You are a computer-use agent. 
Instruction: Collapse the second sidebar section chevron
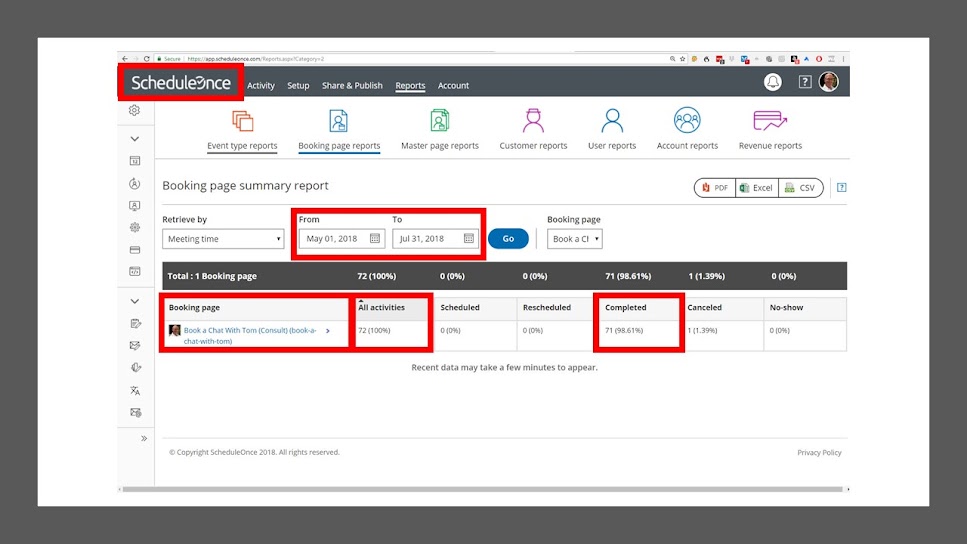[134, 302]
